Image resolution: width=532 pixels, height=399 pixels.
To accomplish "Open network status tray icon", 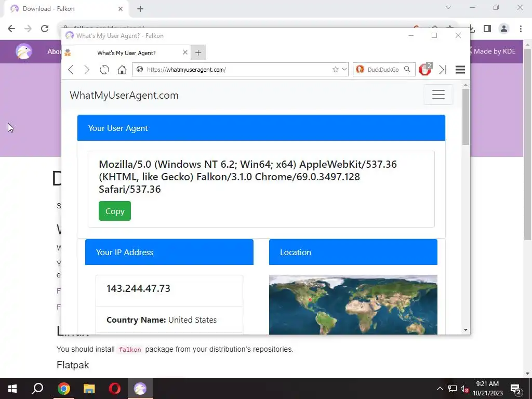I will 453,389.
